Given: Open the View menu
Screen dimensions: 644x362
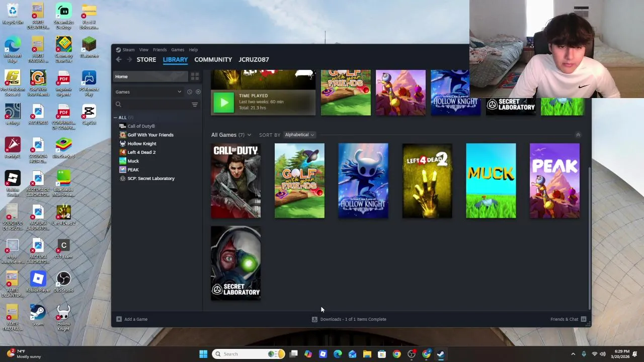Looking at the screenshot, I should point(144,50).
